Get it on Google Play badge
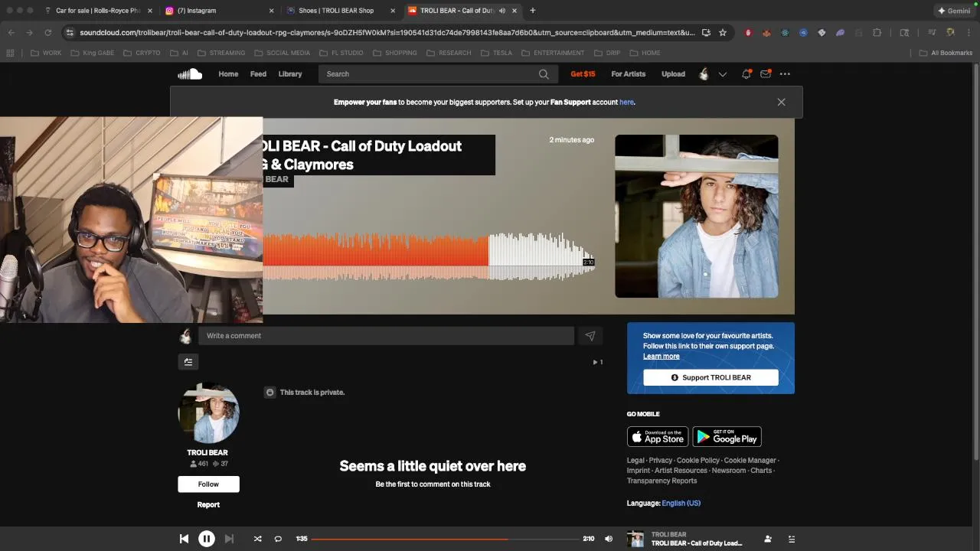Viewport: 980px width, 551px height. click(727, 437)
